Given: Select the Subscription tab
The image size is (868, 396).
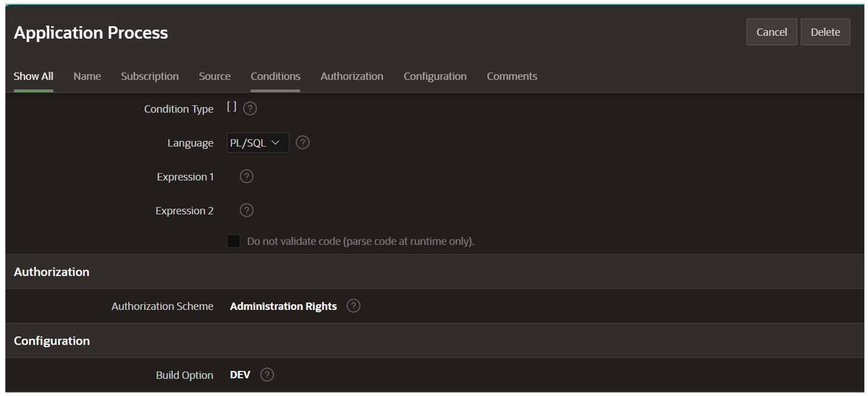Looking at the screenshot, I should (149, 76).
